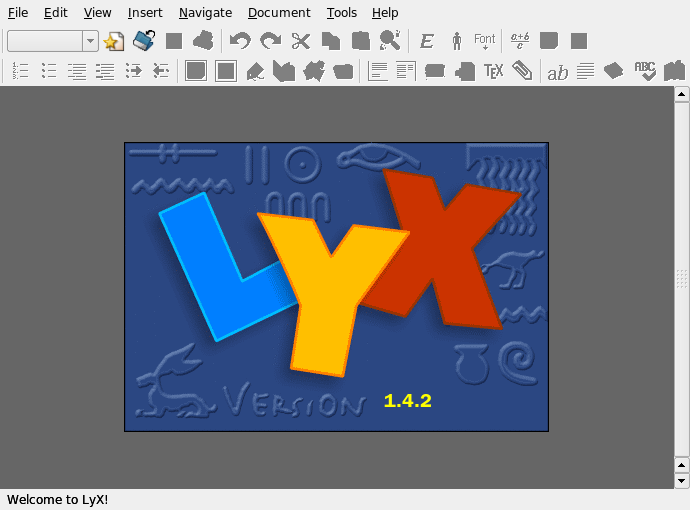This screenshot has height=510, width=690.
Task: Toggle noun style with the person icon
Action: click(x=457, y=41)
